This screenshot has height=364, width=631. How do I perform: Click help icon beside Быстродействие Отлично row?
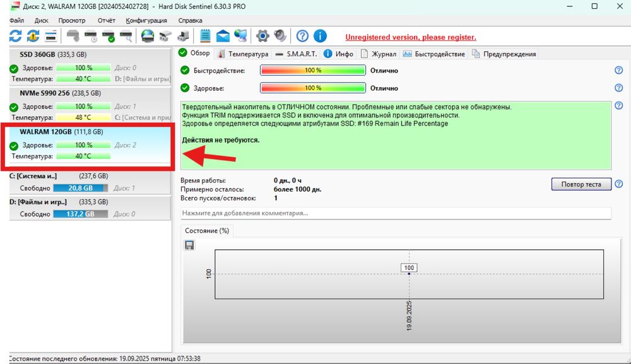coord(619,71)
